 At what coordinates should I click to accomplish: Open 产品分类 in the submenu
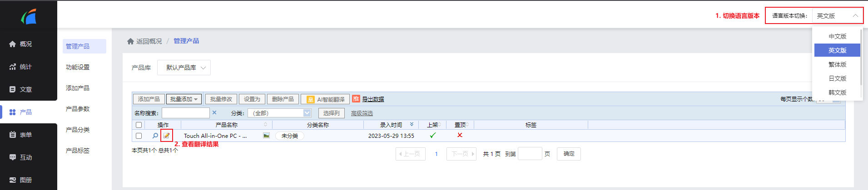click(x=78, y=130)
